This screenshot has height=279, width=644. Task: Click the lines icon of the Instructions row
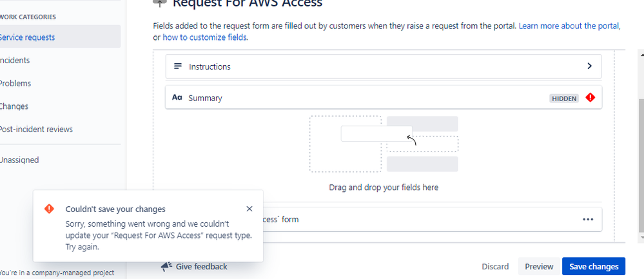coord(178,66)
